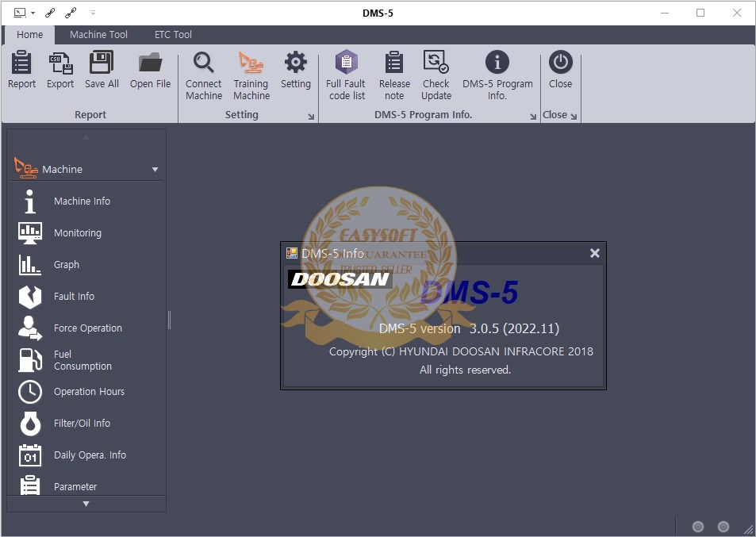Click version text "3.0.5 (2022.11)"
Image resolution: width=756 pixels, height=537 pixels.
pyautogui.click(x=514, y=328)
